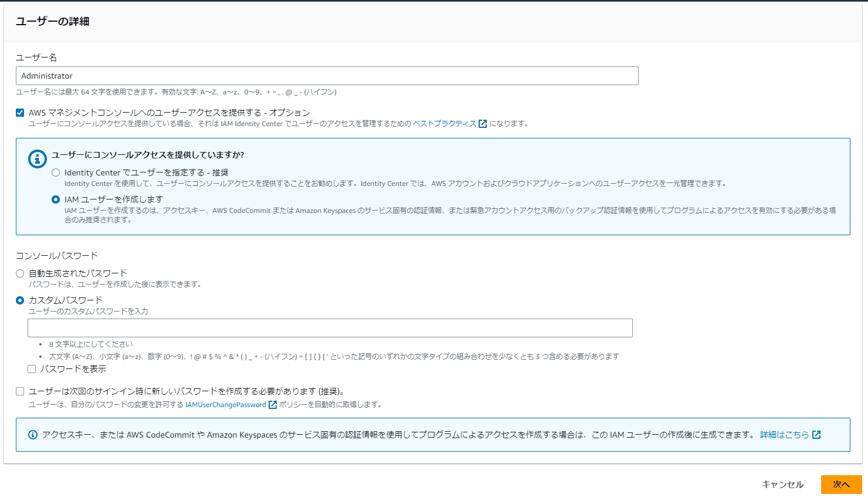Click the ユーザー名 input containing Administrator
Screen dimensions: 868x501
coord(327,76)
